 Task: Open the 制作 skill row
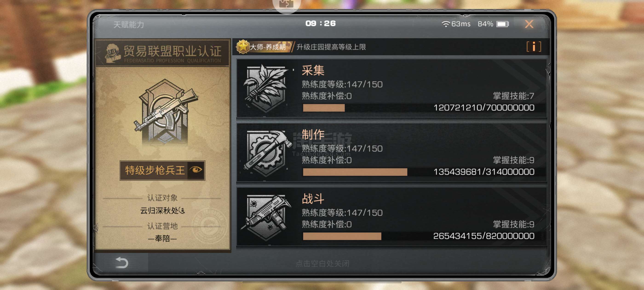pyautogui.click(x=391, y=152)
